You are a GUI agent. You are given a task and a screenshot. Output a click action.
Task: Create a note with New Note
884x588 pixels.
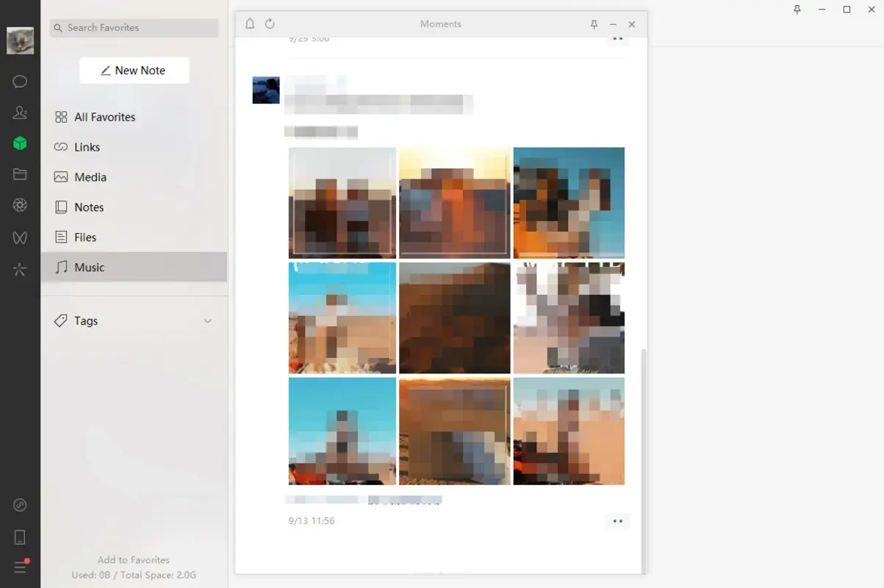pos(134,70)
